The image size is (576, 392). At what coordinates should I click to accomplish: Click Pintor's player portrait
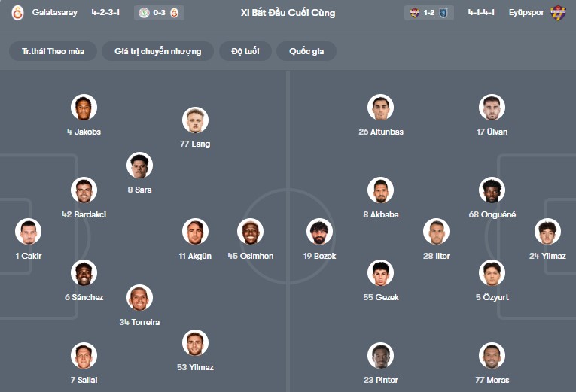[x=381, y=356]
